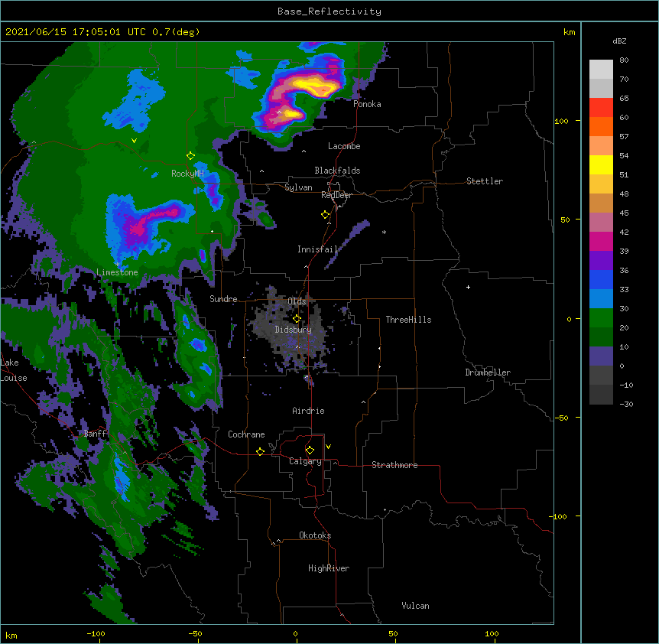This screenshot has width=659, height=644.
Task: Click the HighRiver label
Action: point(329,568)
